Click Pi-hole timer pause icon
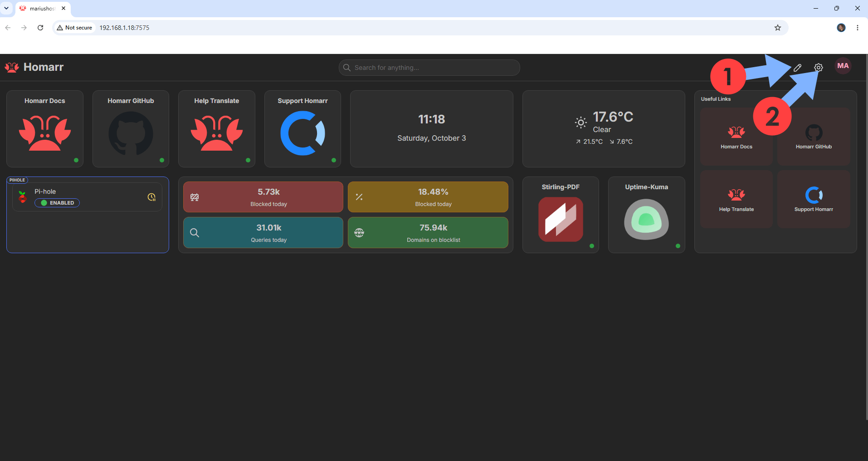 tap(151, 197)
